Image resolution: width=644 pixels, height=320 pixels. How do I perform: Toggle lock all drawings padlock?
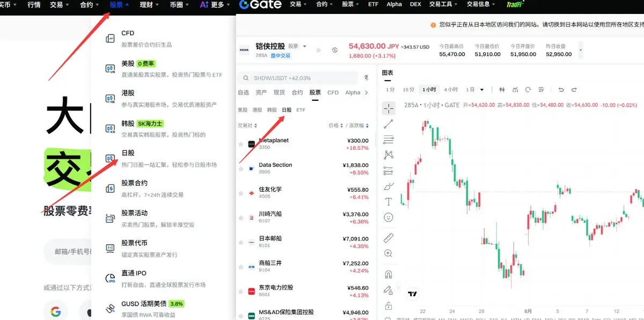click(x=389, y=306)
